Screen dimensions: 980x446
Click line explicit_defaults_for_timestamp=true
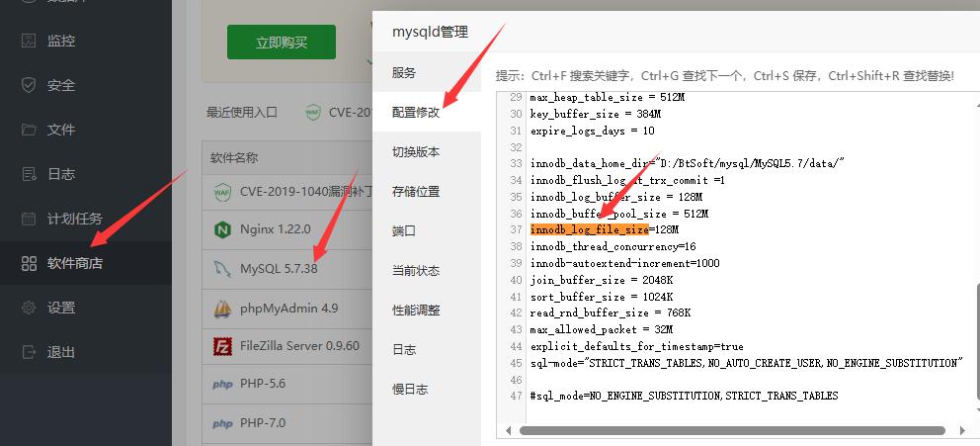point(637,346)
